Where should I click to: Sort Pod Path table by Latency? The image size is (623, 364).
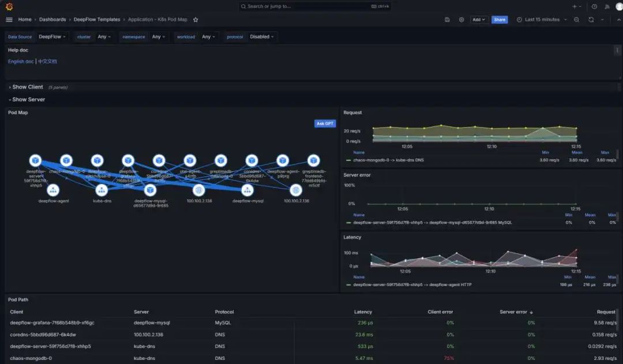(363, 312)
